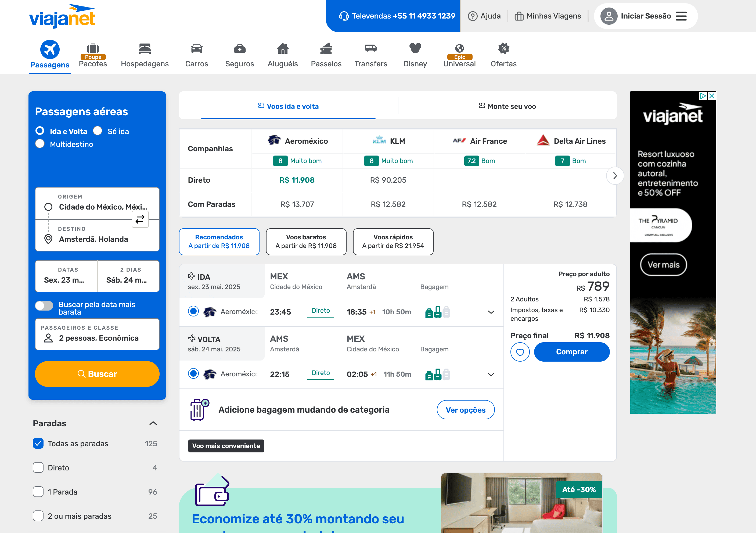Select the Só ida radio option

pyautogui.click(x=98, y=131)
